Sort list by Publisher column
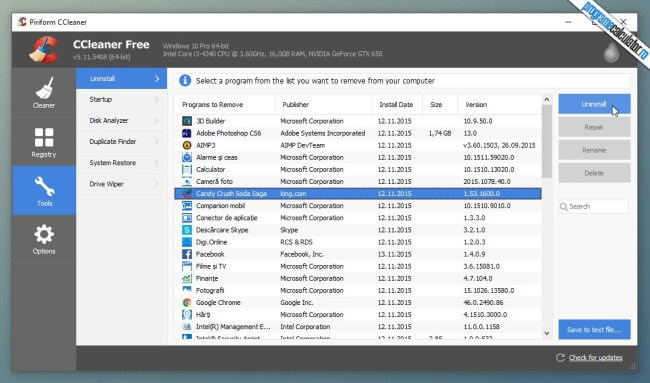Screen dimensions: 650x383 323,104
